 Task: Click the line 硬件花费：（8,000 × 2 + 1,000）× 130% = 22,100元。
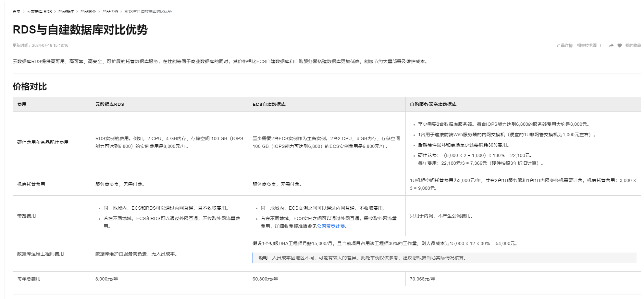coord(476,155)
